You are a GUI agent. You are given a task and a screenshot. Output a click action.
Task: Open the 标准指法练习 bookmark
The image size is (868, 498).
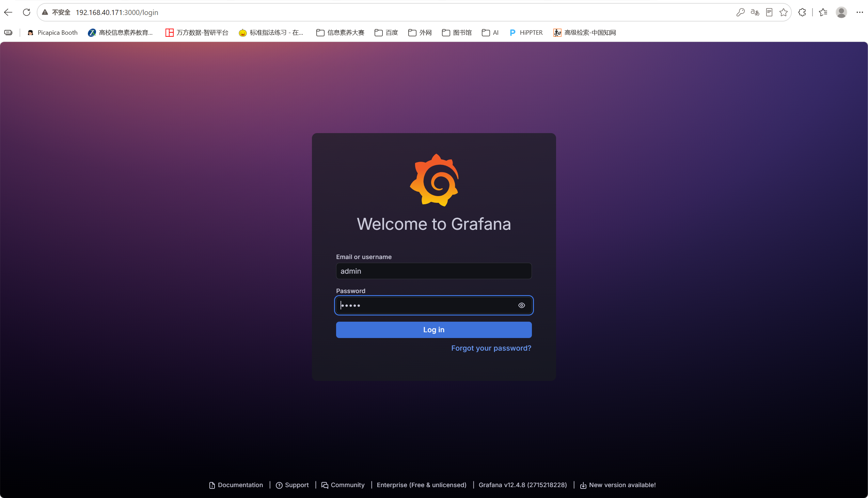tap(271, 32)
